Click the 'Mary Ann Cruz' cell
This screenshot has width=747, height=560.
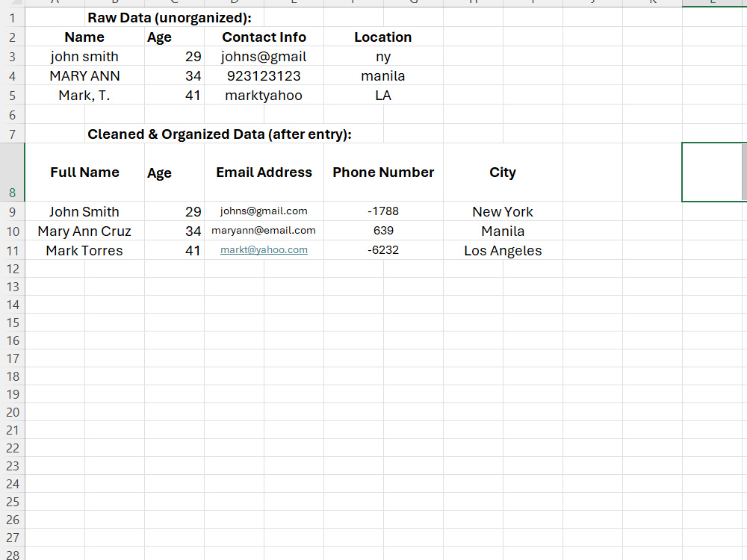click(x=84, y=231)
